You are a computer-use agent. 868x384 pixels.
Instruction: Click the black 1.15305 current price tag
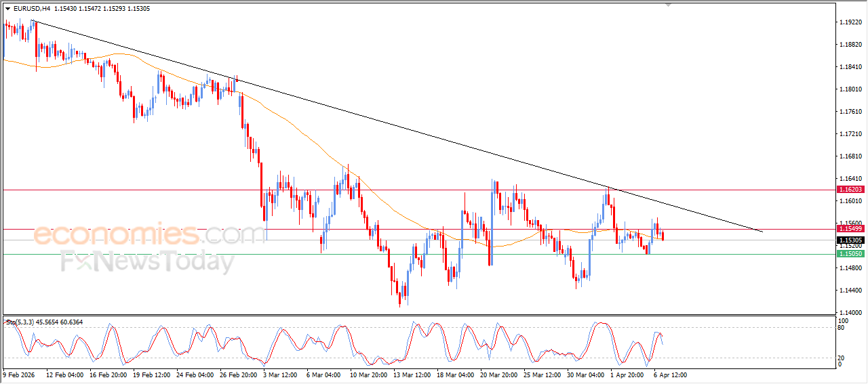coord(850,240)
